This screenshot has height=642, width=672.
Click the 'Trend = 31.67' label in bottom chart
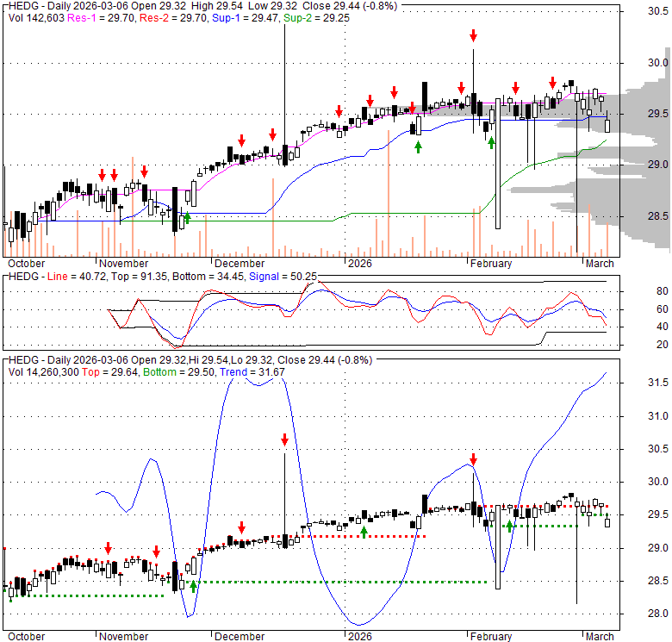(x=252, y=372)
